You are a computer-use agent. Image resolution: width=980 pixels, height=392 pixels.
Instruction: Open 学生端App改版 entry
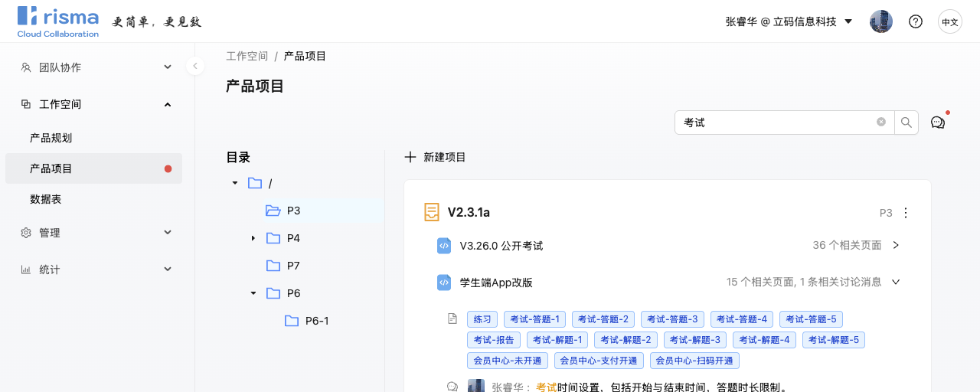click(496, 283)
